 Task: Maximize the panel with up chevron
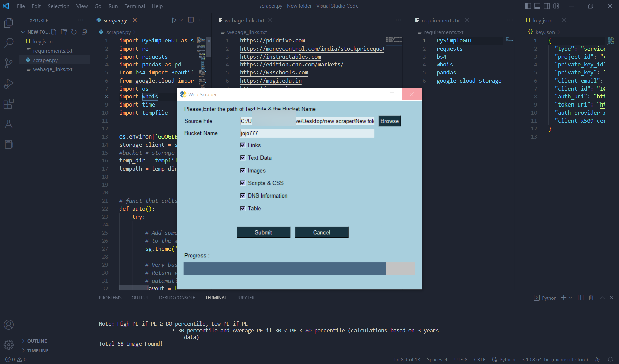pyautogui.click(x=602, y=298)
